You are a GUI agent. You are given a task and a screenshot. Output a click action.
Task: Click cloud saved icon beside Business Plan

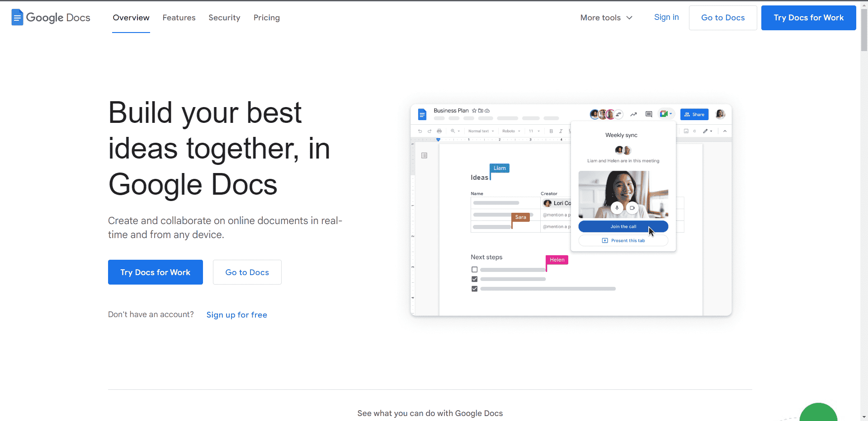pyautogui.click(x=487, y=111)
